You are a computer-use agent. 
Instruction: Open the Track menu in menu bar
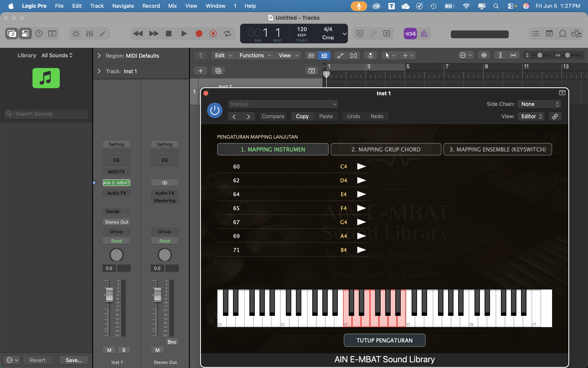97,6
